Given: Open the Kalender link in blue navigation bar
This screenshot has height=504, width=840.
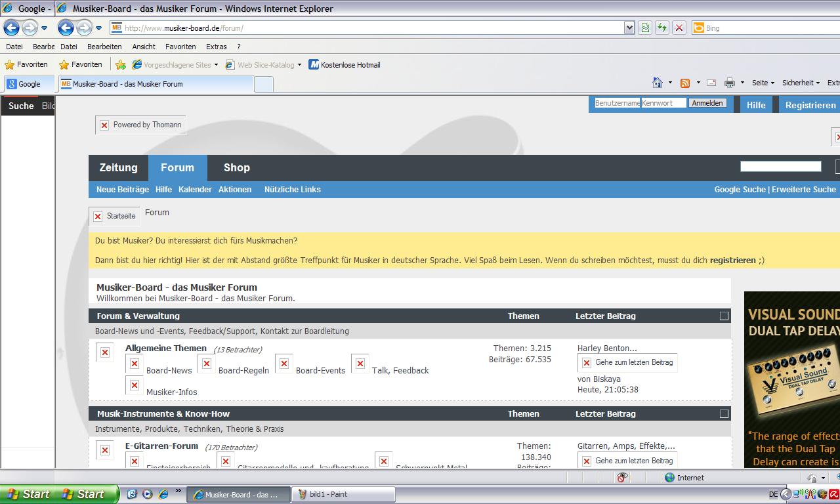Looking at the screenshot, I should (195, 189).
